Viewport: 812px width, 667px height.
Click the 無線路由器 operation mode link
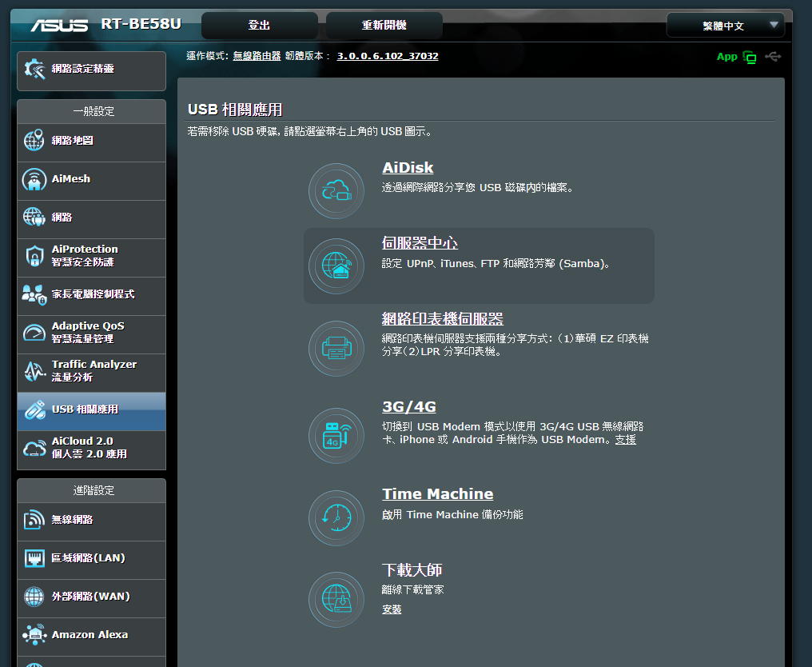(x=257, y=56)
